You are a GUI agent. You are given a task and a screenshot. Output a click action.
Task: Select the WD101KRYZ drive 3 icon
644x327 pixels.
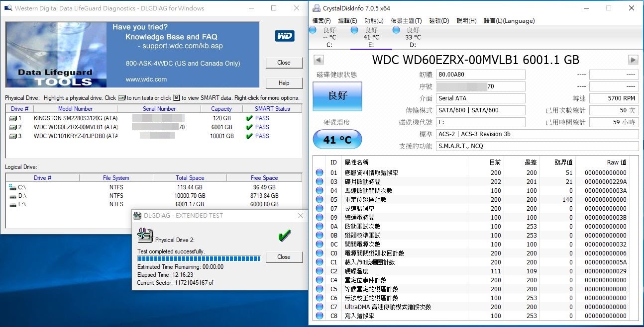click(x=12, y=136)
